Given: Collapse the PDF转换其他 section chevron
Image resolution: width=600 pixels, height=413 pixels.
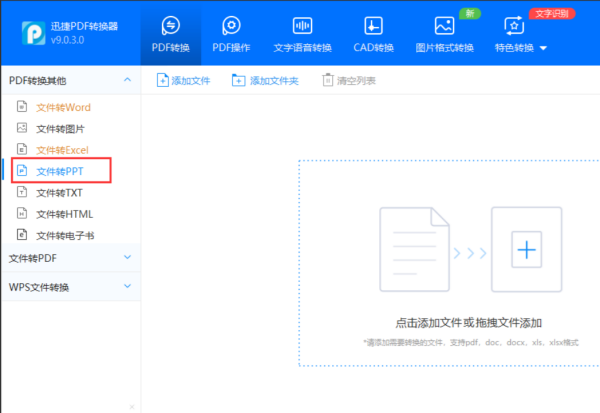Looking at the screenshot, I should click(x=127, y=80).
